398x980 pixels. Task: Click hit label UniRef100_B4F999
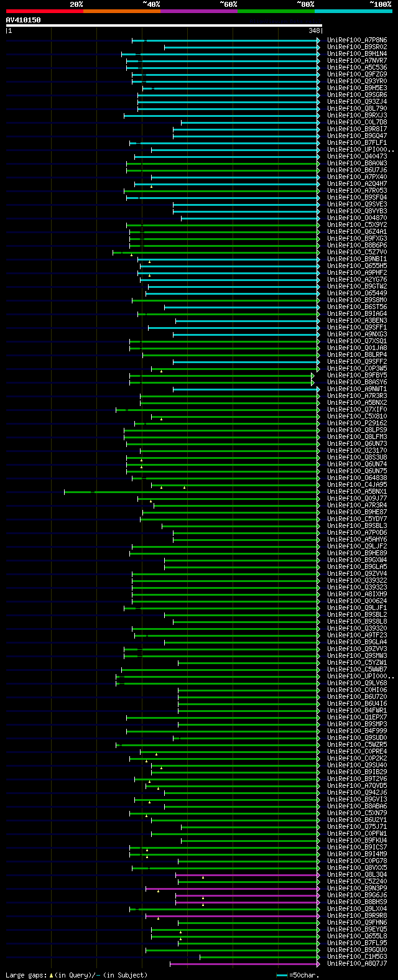coord(357,731)
